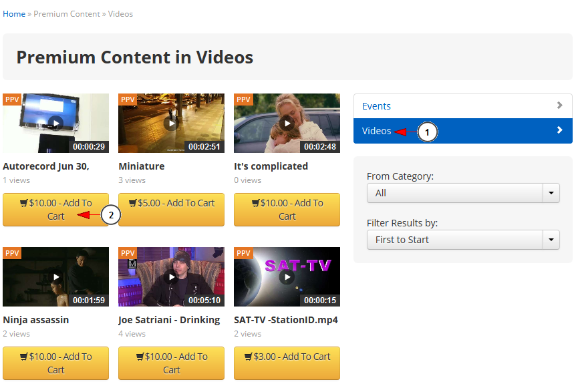Click the Filter Results by label
Viewport: 578px width, 392px height.
pos(402,223)
